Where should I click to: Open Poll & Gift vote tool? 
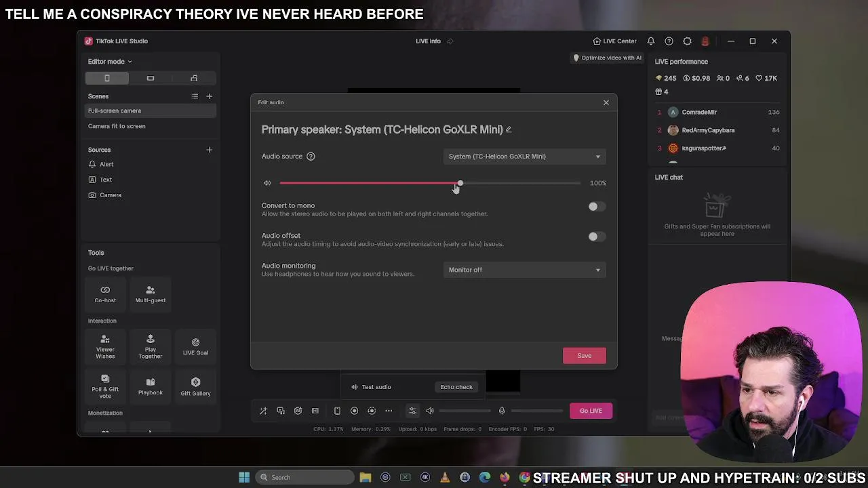105,386
